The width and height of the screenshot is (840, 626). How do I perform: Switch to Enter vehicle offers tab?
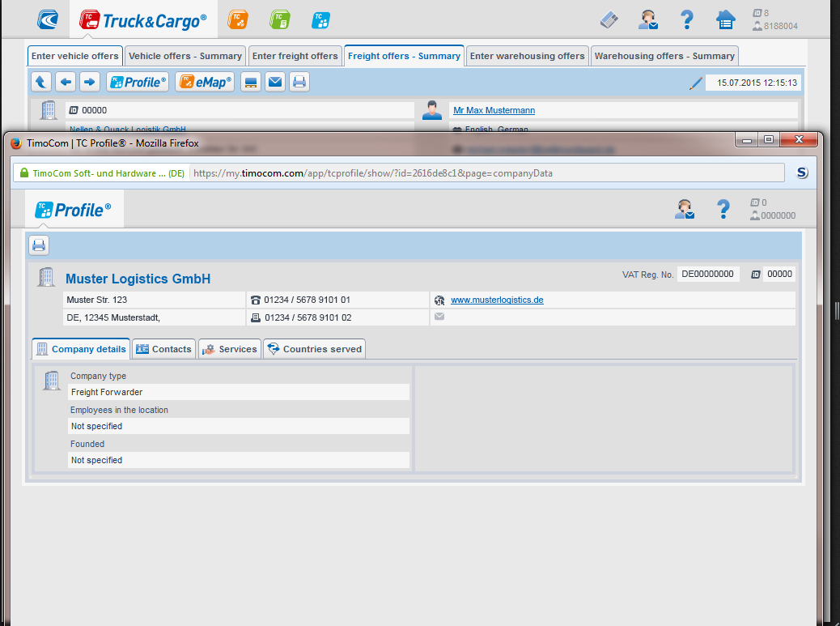pyautogui.click(x=75, y=56)
